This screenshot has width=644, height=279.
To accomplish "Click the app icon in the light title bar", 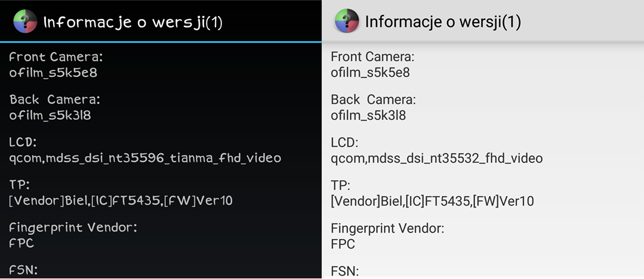I will [347, 21].
